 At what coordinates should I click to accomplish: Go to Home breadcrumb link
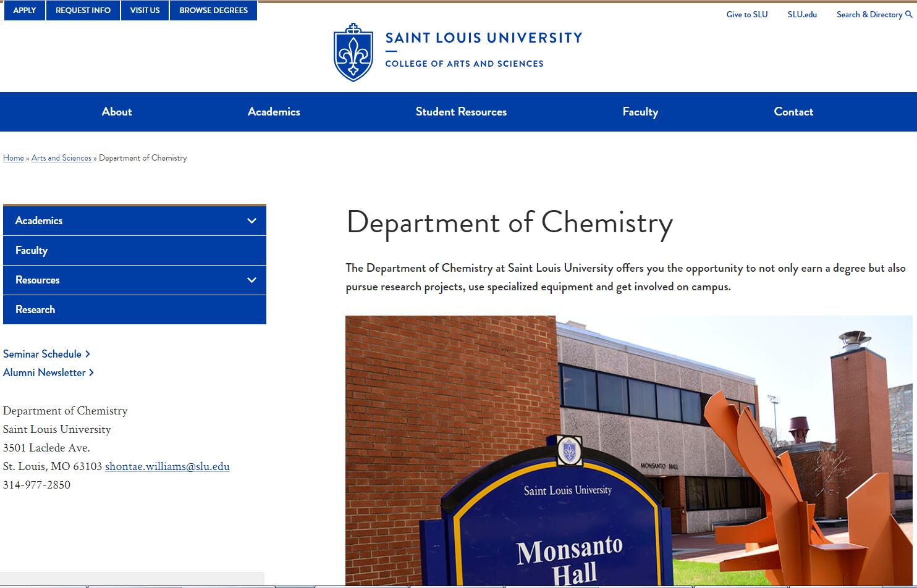(x=14, y=158)
